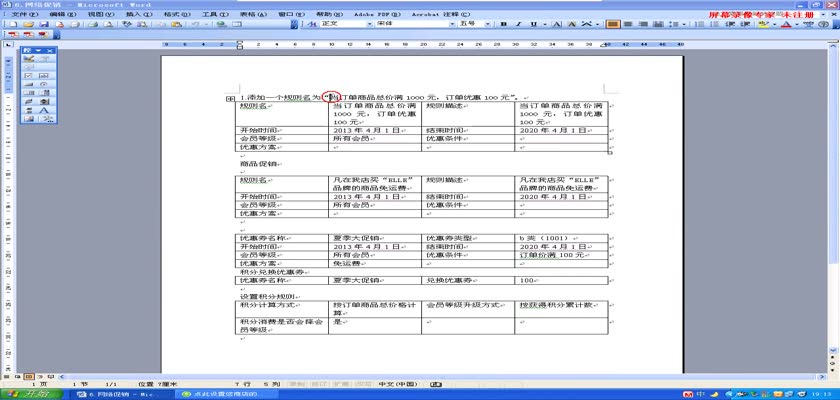Open the 插入(I) menu
The height and width of the screenshot is (400, 840).
tap(139, 14)
